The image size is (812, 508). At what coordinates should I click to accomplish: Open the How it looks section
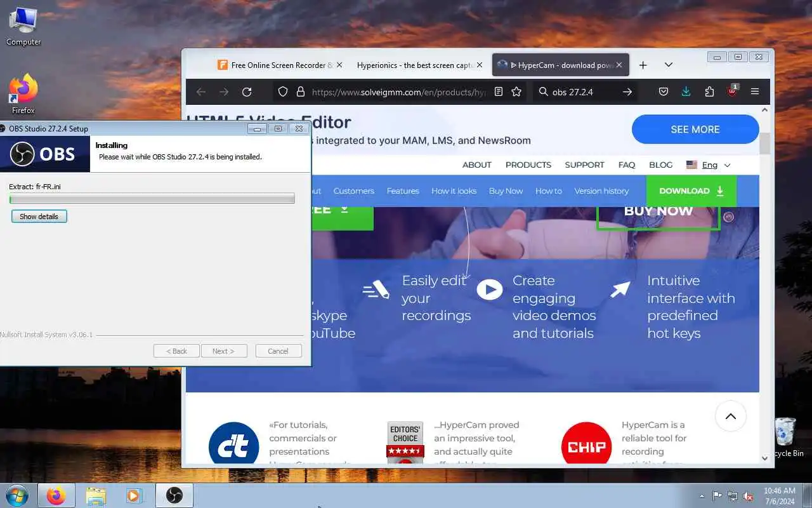click(454, 190)
